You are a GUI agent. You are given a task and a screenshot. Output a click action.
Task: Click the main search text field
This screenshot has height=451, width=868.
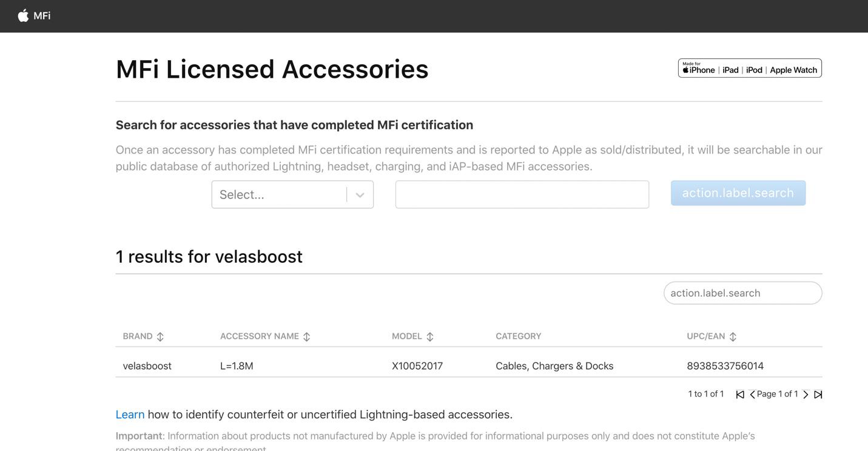[522, 195]
